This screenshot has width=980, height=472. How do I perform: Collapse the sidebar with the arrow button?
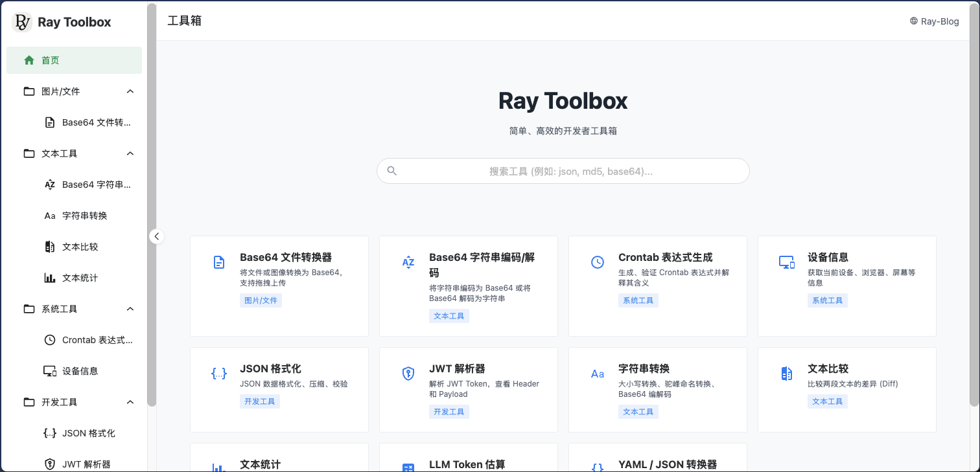click(156, 236)
